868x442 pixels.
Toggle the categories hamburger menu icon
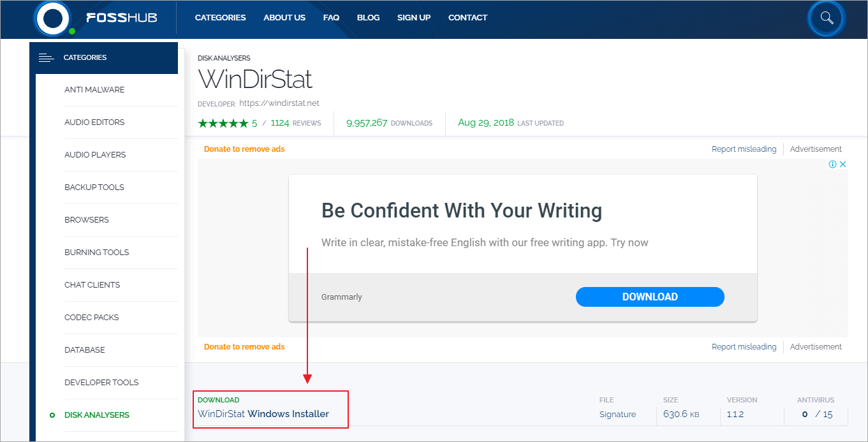pyautogui.click(x=46, y=57)
